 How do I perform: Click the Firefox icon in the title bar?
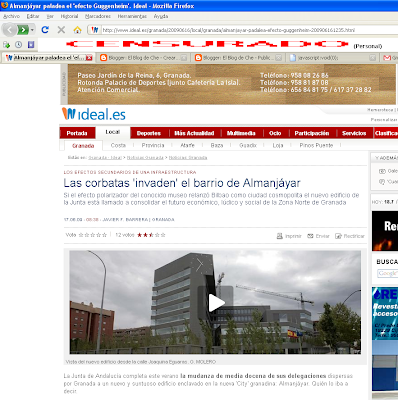coord(5,5)
